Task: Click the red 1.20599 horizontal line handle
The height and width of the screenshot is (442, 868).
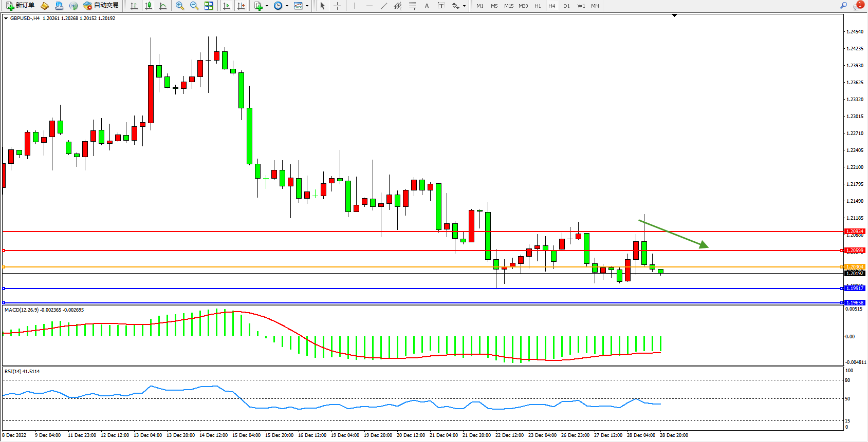Action: [x=4, y=251]
